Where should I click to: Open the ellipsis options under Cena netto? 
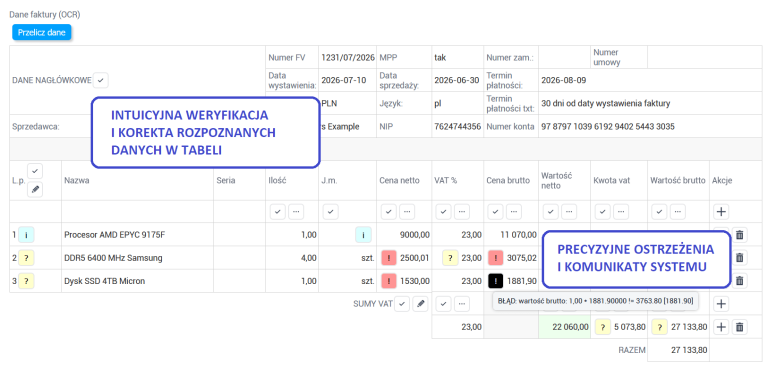point(407,212)
